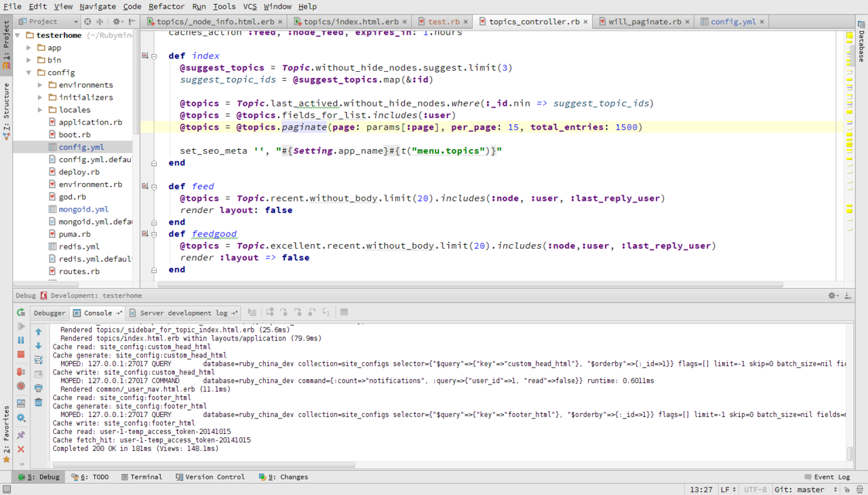Click the Run to Cursor icon
The height and width of the screenshot is (495, 868).
pyautogui.click(x=326, y=313)
